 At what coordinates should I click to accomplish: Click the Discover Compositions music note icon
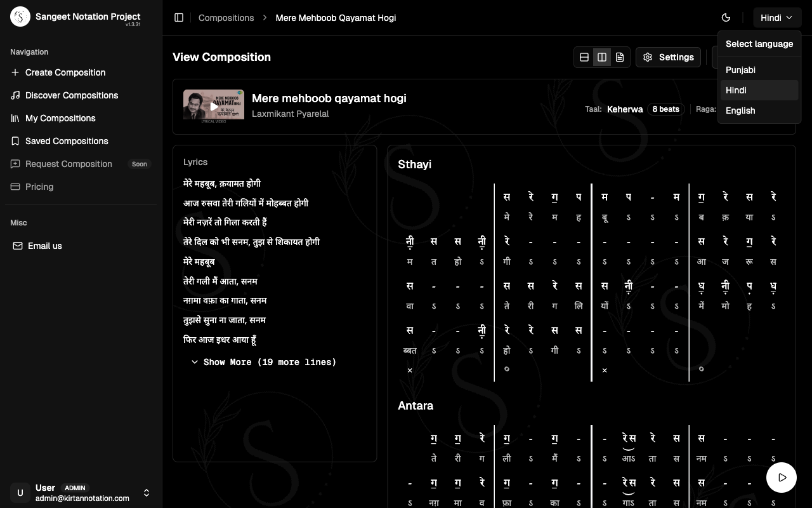tap(15, 95)
